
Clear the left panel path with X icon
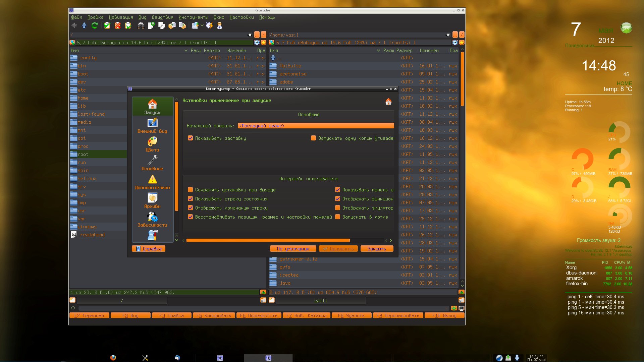[x=250, y=35]
